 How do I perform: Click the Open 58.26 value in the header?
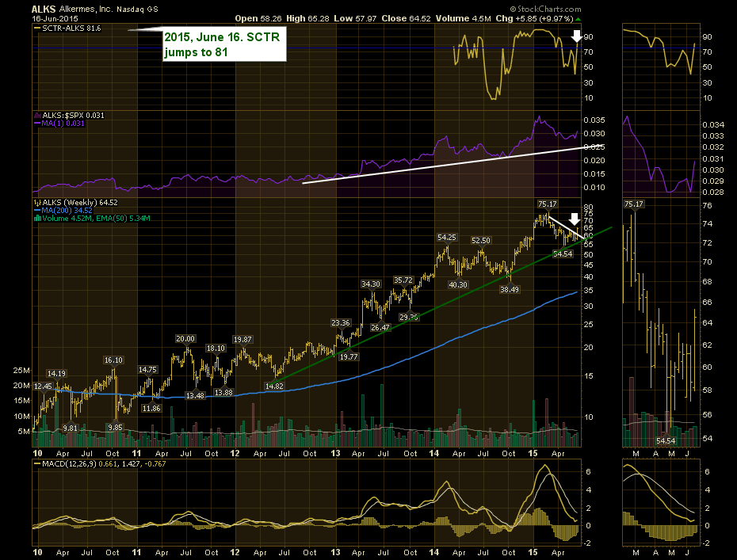(x=258, y=18)
